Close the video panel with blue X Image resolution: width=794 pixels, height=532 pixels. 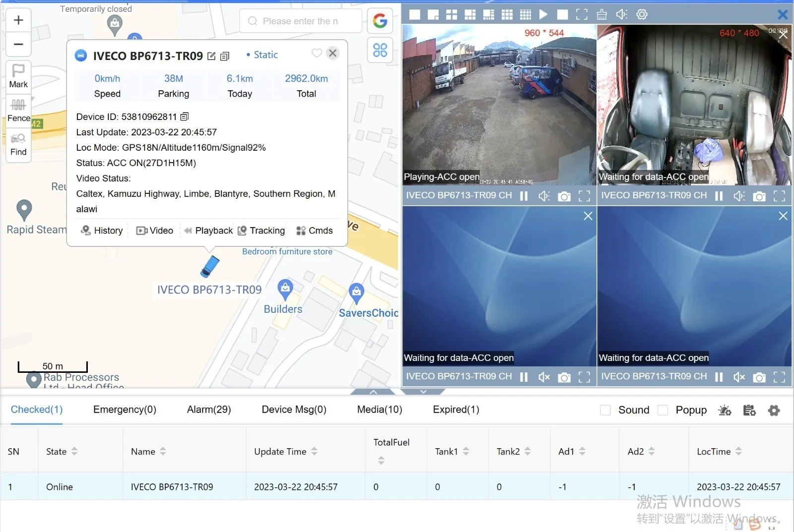click(x=783, y=15)
